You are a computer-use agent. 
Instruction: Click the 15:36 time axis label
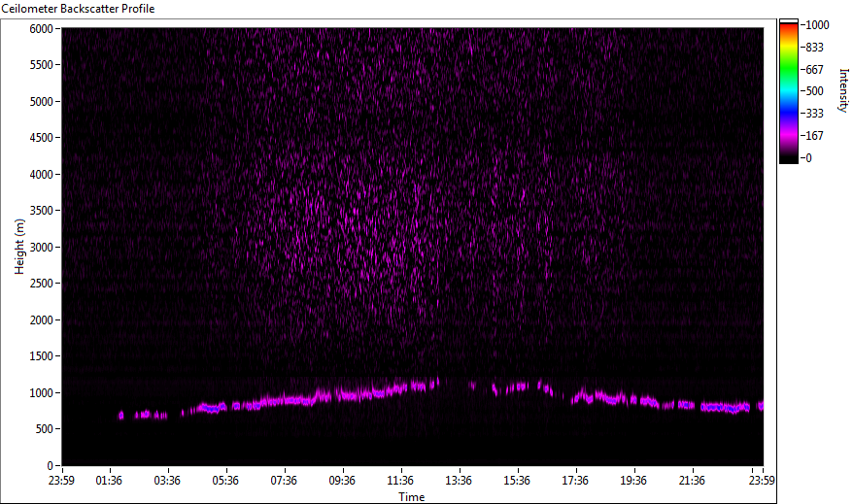pos(517,481)
